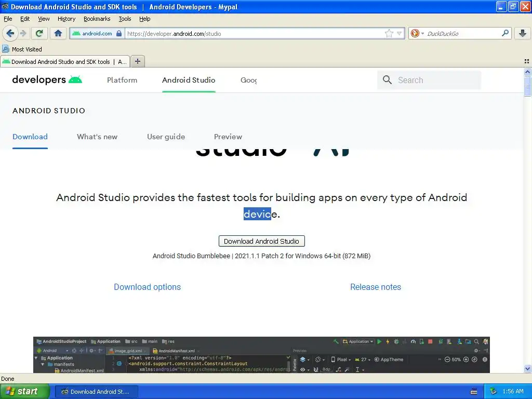Click the forward navigation arrow

(23, 33)
